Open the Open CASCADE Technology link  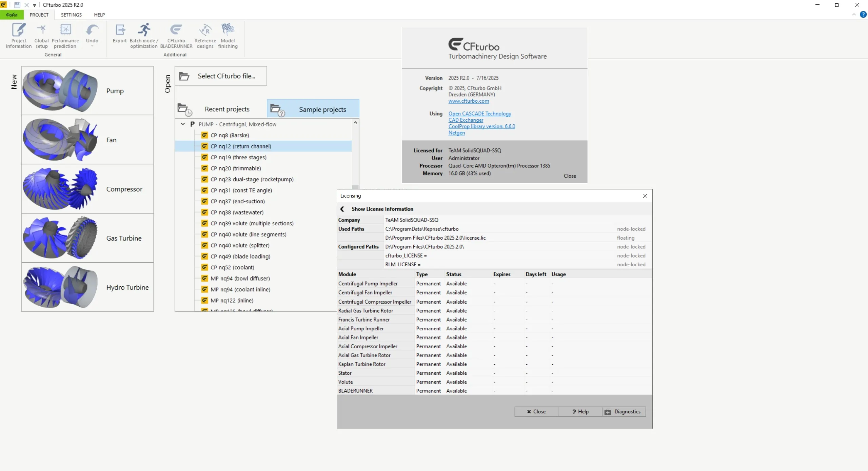479,114
